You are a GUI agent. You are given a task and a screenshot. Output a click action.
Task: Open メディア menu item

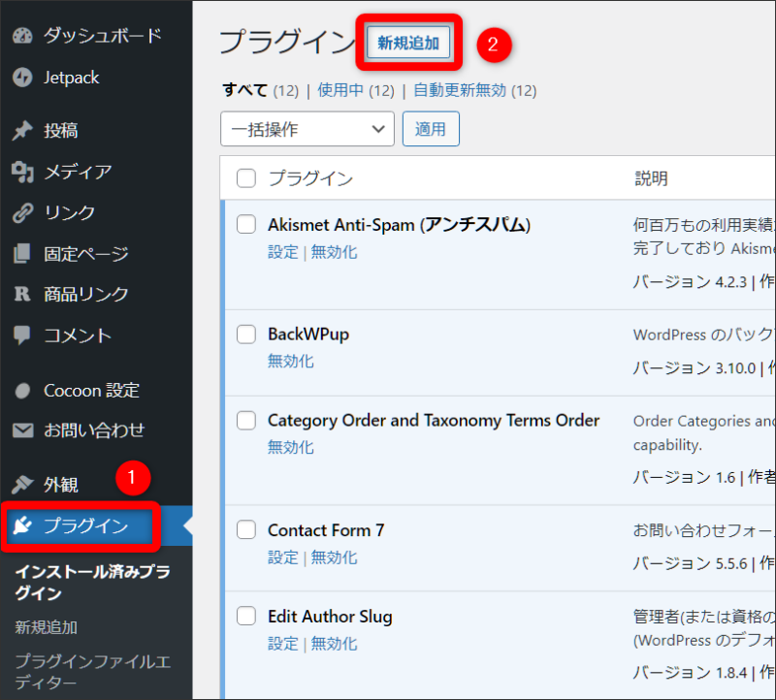click(79, 172)
